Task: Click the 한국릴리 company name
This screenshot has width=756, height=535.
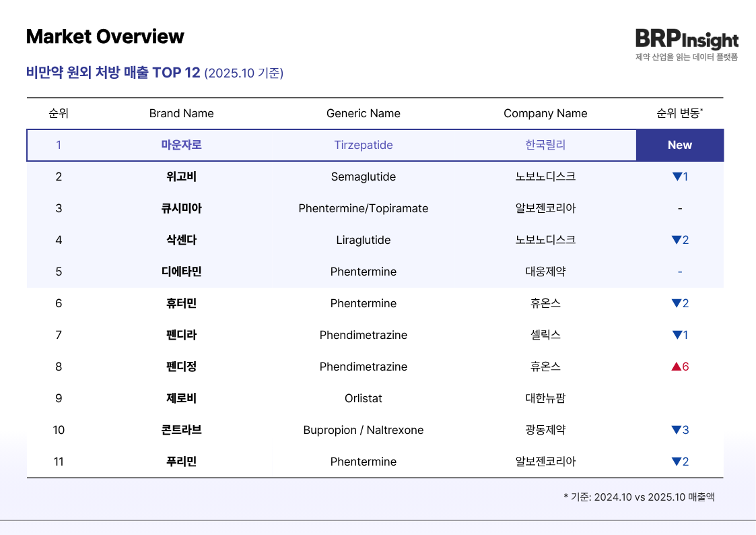Action: [x=545, y=145]
